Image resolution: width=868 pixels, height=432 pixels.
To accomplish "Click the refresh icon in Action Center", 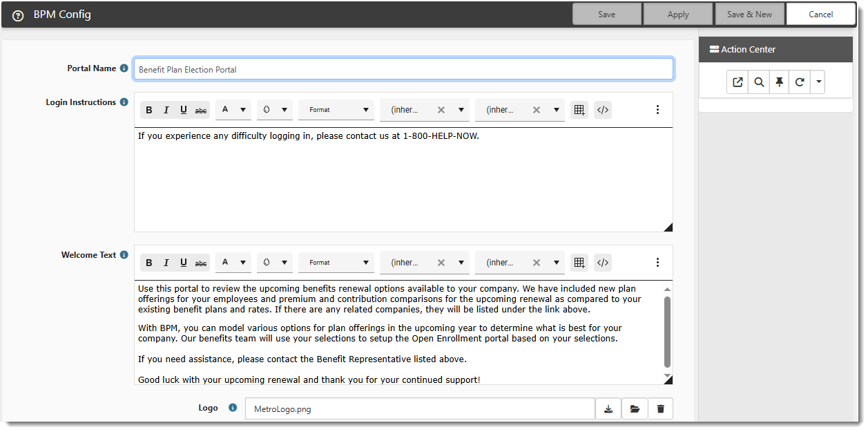I will (x=800, y=82).
